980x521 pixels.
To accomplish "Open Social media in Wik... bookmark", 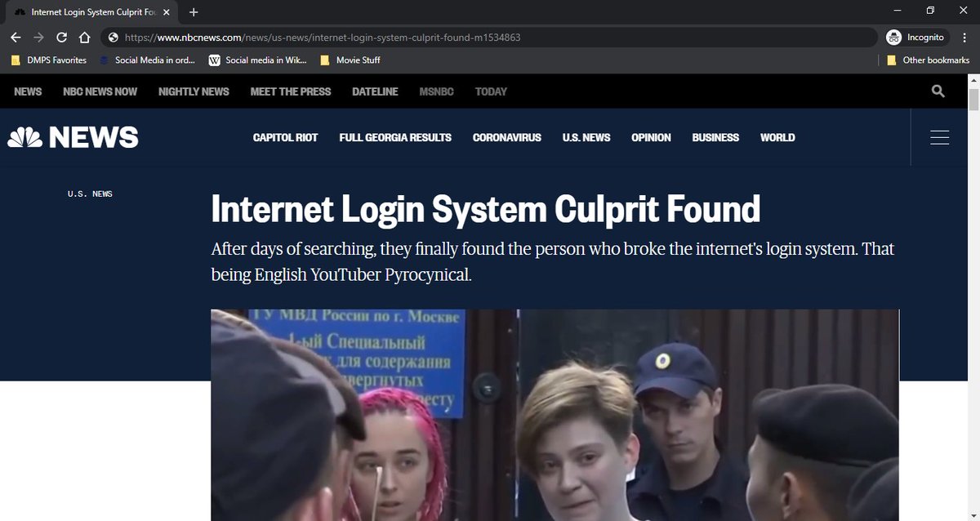I will pyautogui.click(x=258, y=60).
